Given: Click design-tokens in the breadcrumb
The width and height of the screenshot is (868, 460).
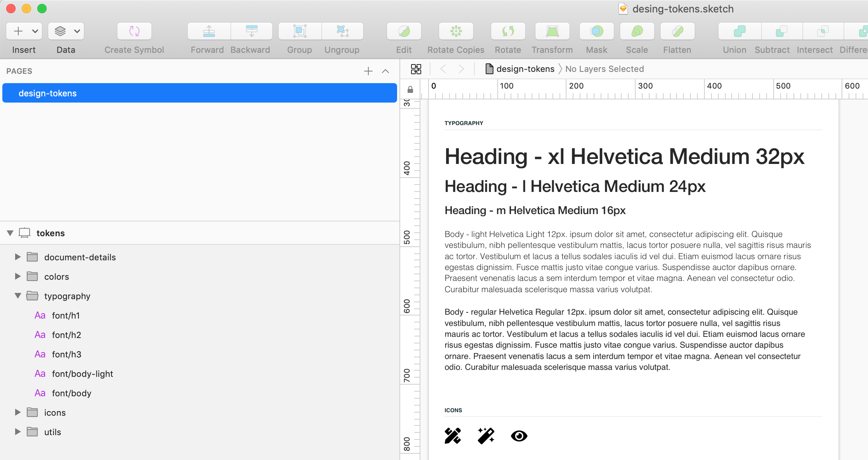Looking at the screenshot, I should [525, 69].
